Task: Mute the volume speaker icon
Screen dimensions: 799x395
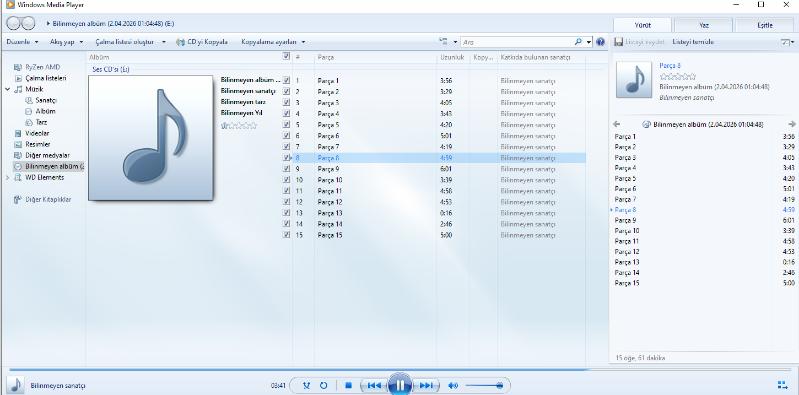Action: point(452,385)
